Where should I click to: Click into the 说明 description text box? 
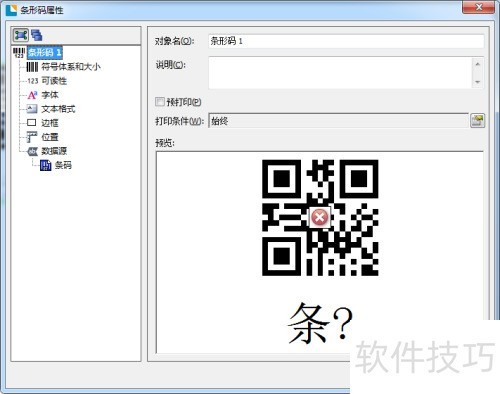[340, 73]
